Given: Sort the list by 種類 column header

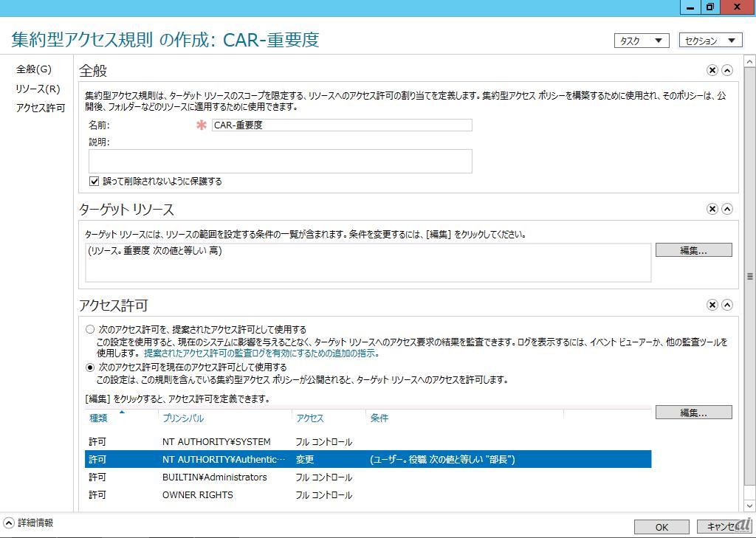Looking at the screenshot, I should tap(98, 418).
